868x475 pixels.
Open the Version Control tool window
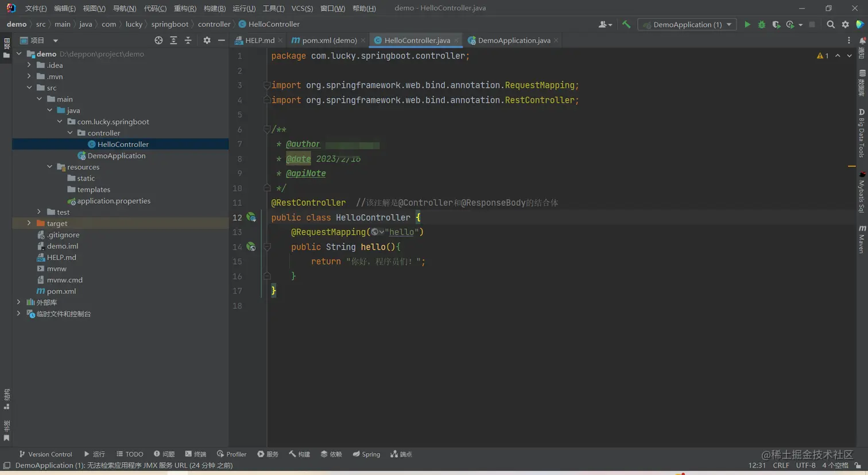tap(45, 454)
